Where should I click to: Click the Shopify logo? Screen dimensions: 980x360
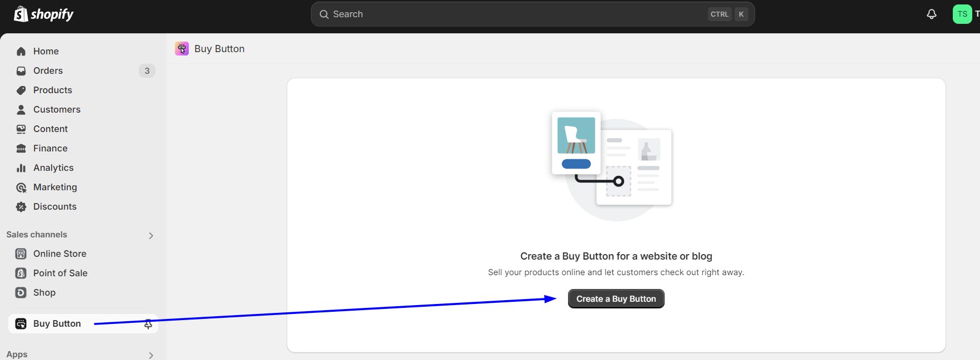(x=43, y=14)
